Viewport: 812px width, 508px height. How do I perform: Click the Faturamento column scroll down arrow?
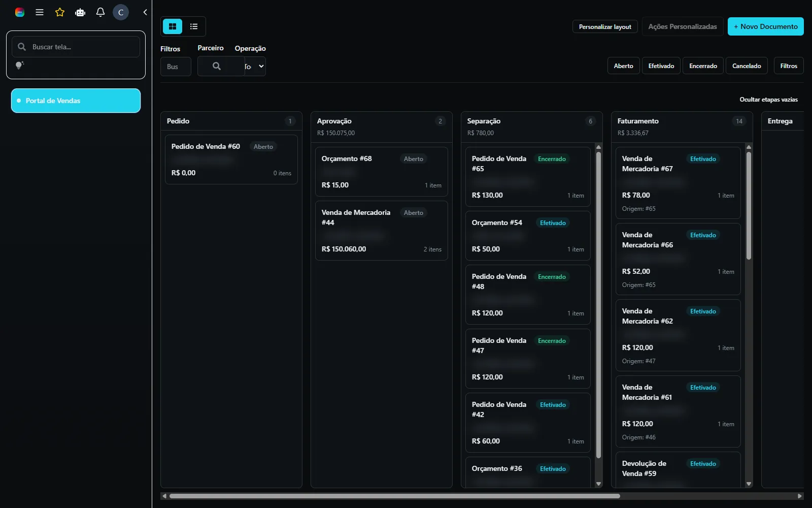(x=749, y=484)
